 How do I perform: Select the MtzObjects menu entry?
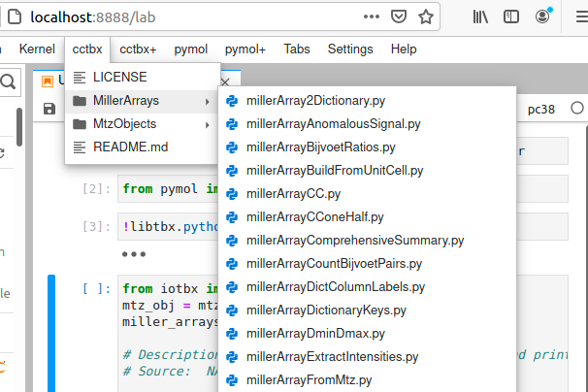coord(142,124)
